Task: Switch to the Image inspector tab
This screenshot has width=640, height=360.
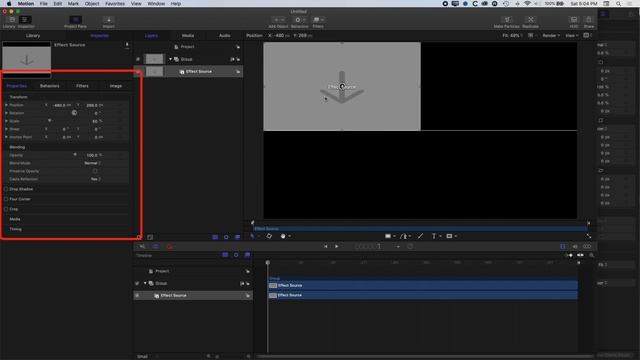Action: click(x=116, y=86)
